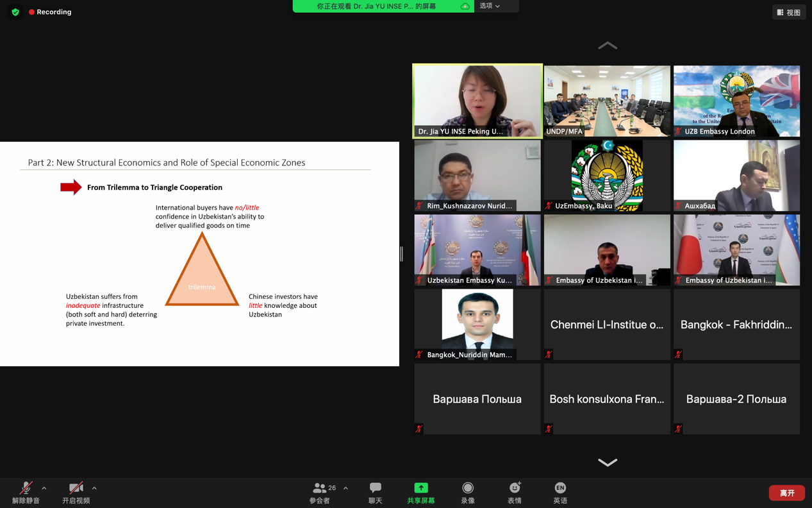Image resolution: width=812 pixels, height=508 pixels.
Task: Select Rim_Kushnazarov video thumbnail
Action: (x=477, y=176)
